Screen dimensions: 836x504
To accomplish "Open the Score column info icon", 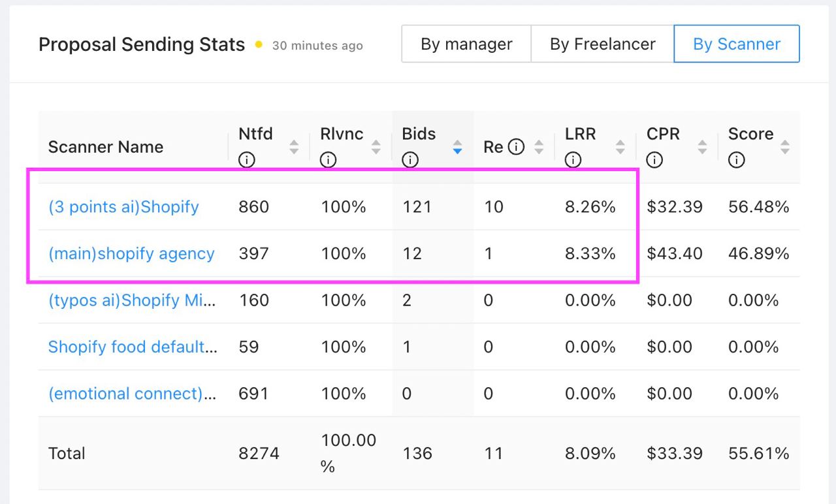I will (x=737, y=160).
